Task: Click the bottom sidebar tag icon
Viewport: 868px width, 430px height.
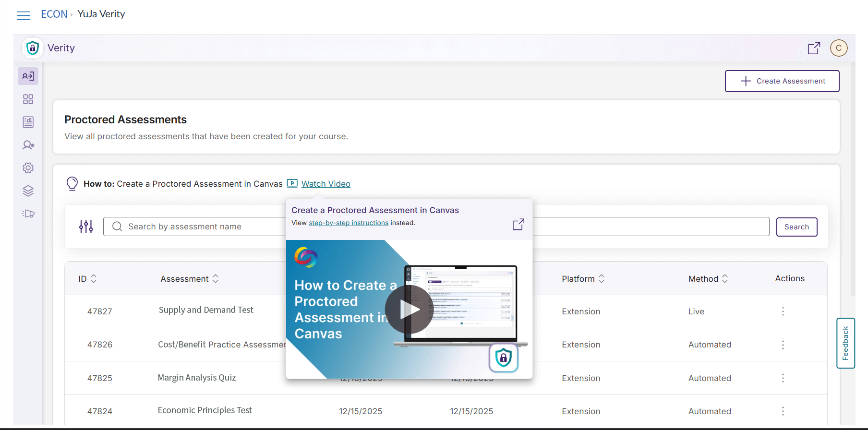Action: tap(28, 214)
